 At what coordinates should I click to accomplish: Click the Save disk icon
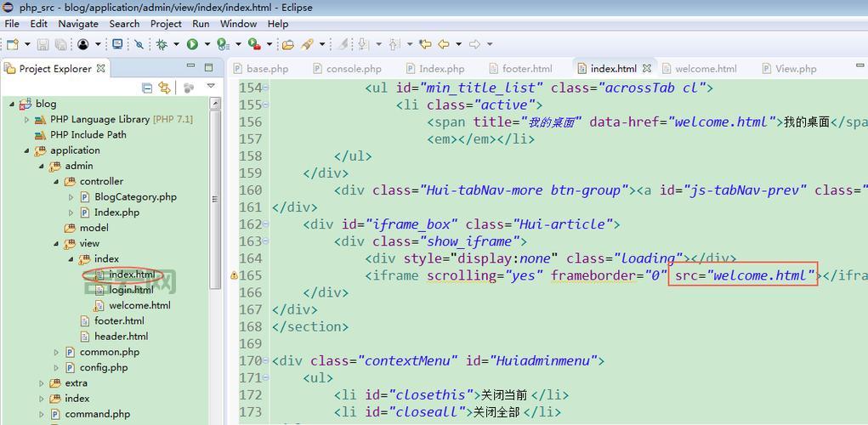[x=43, y=44]
